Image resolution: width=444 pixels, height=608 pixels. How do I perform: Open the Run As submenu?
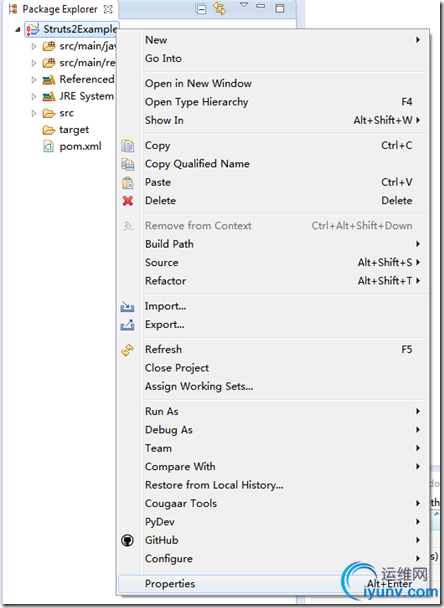tap(284, 411)
